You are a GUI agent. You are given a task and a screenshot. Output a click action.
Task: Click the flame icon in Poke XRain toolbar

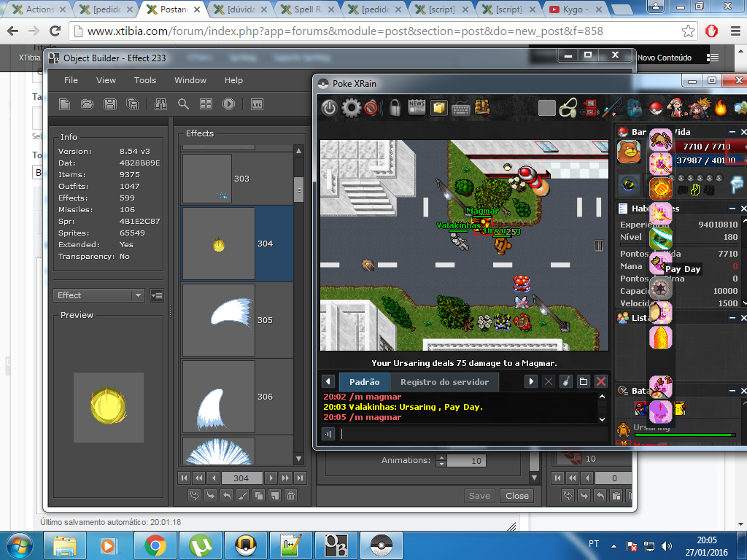(x=721, y=107)
